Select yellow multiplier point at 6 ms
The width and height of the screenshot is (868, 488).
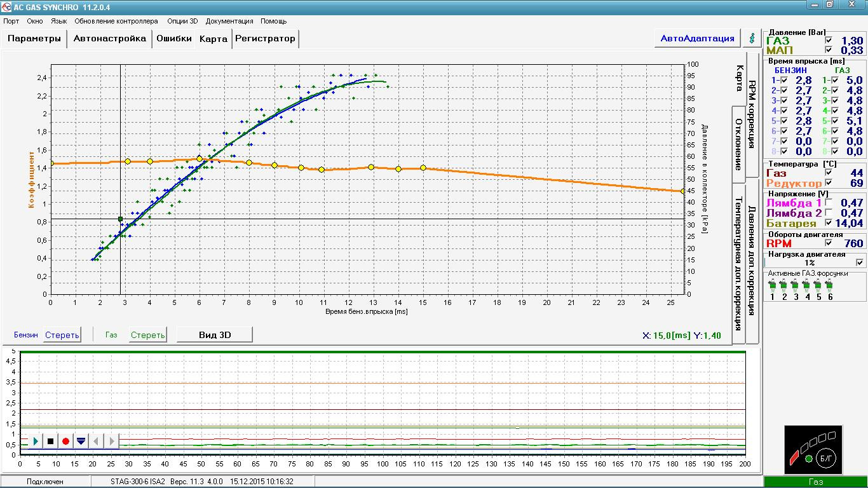(x=200, y=159)
